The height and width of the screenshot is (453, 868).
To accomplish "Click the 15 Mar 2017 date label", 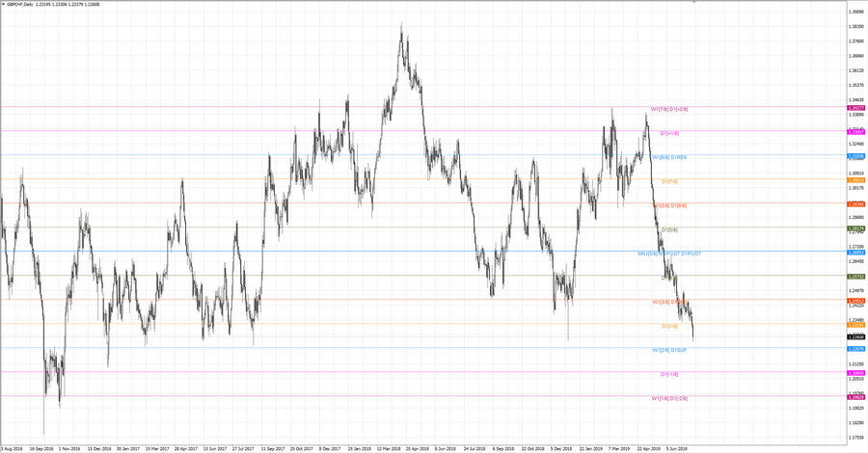I will point(156,449).
